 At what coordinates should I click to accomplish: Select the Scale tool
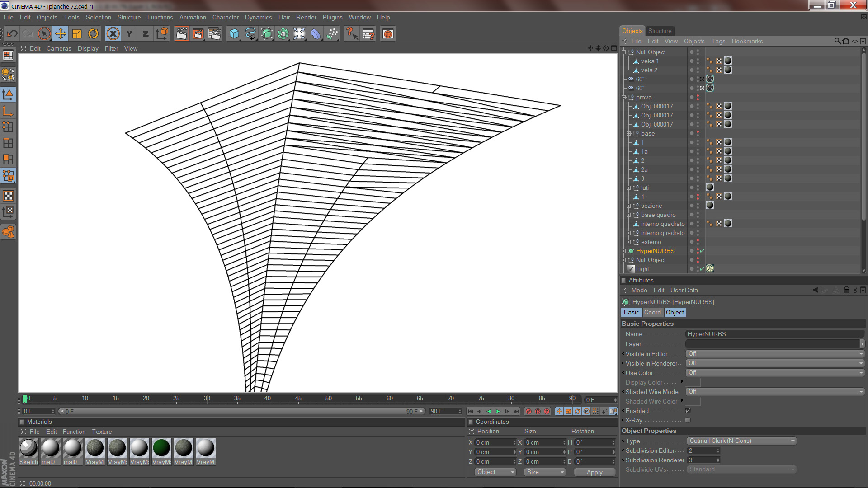tap(77, 34)
